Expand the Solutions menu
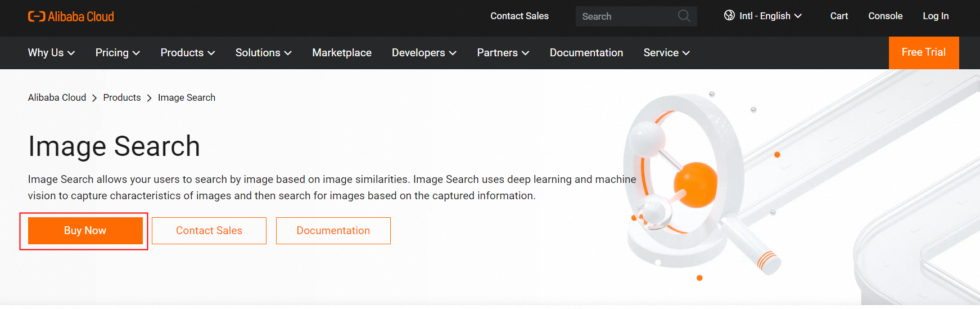 (x=263, y=52)
